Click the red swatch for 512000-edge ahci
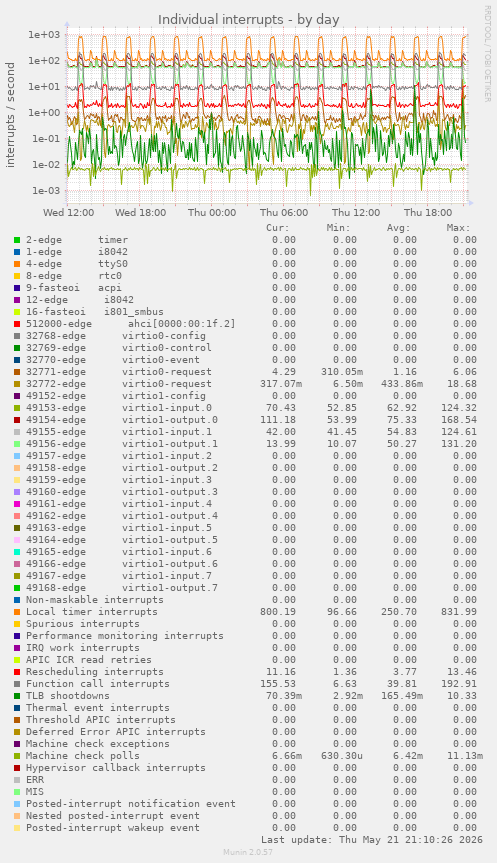Image resolution: width=497 pixels, height=863 pixels. (x=17, y=324)
